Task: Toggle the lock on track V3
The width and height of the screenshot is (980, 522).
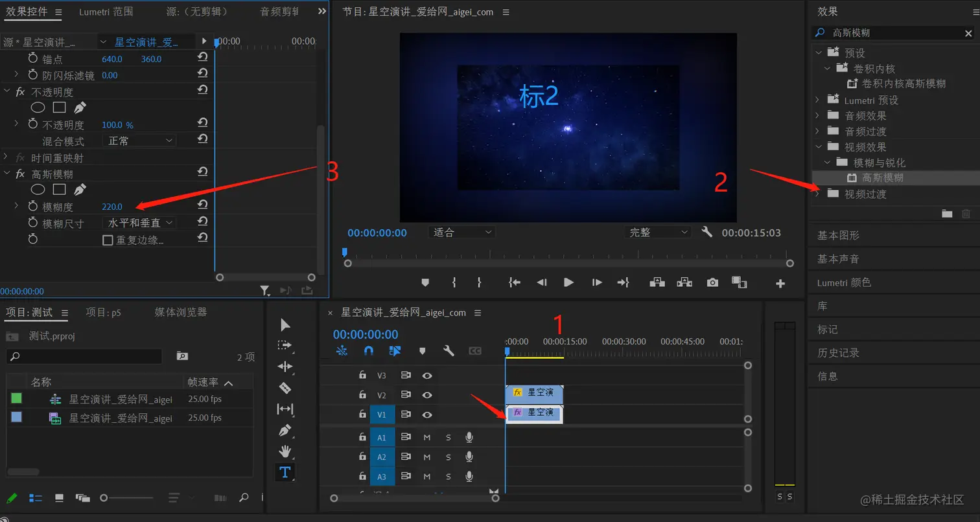Action: (363, 375)
